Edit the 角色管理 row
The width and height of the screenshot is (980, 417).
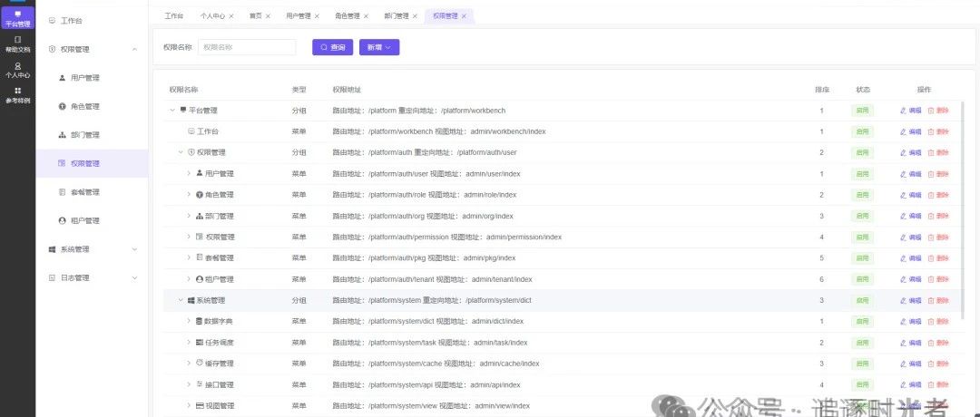click(911, 195)
